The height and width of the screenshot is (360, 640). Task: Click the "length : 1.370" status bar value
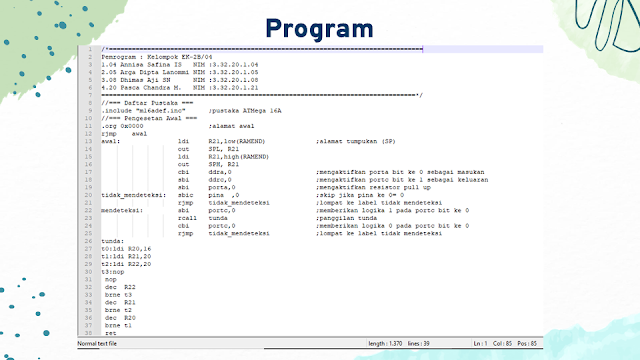pyautogui.click(x=385, y=344)
